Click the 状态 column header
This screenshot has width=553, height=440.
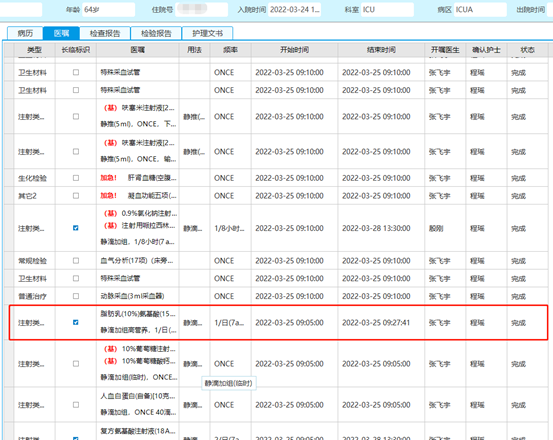(528, 50)
